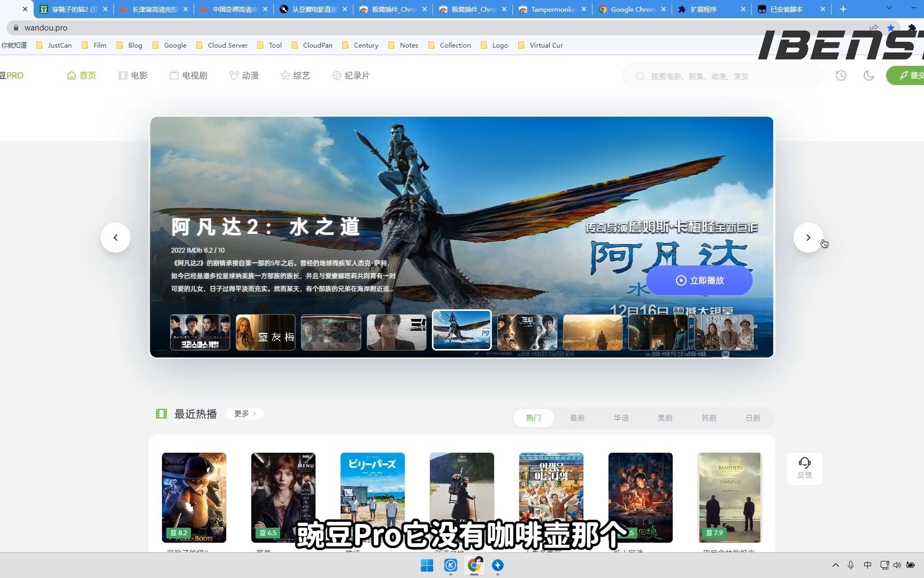Open the Cloud Server bookmark folder

coord(222,45)
